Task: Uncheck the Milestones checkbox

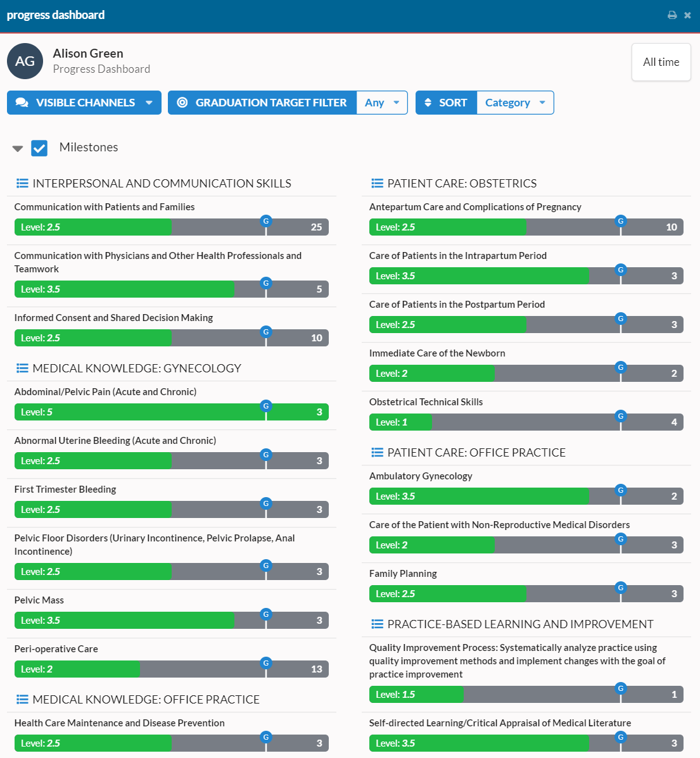Action: pyautogui.click(x=39, y=148)
